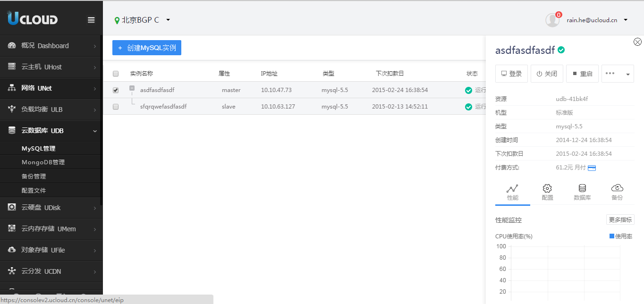
Task: Click the status check icon for asdfasdfasdf
Action: tap(468, 90)
